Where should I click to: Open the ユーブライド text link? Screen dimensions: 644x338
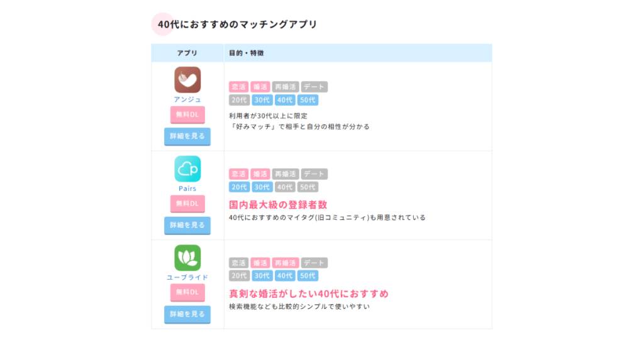(187, 278)
